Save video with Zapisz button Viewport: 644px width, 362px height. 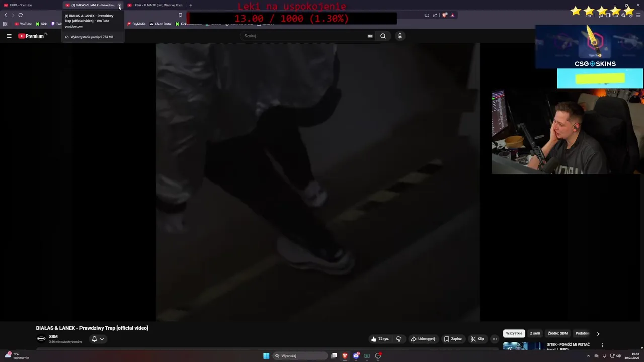[x=453, y=339]
